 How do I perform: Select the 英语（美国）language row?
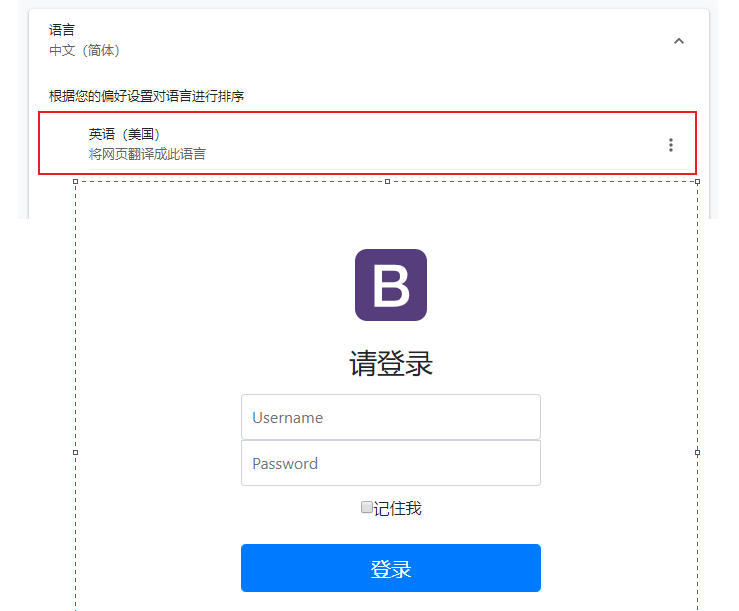pyautogui.click(x=367, y=143)
